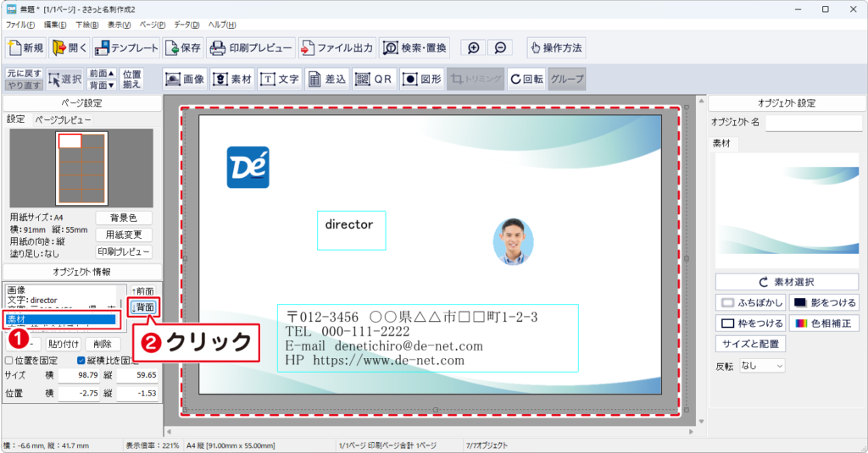
Task: Open the ページ(P) menu
Action: pos(153,25)
